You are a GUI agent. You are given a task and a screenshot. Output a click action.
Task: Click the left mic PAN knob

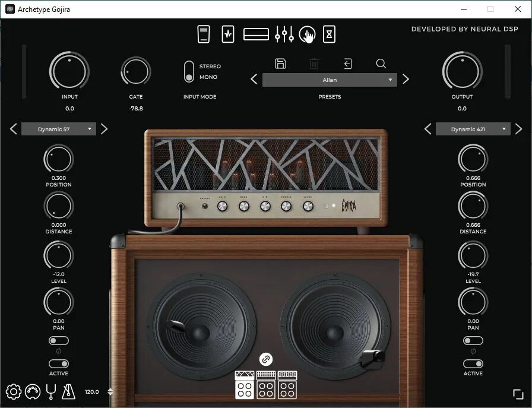(59, 302)
